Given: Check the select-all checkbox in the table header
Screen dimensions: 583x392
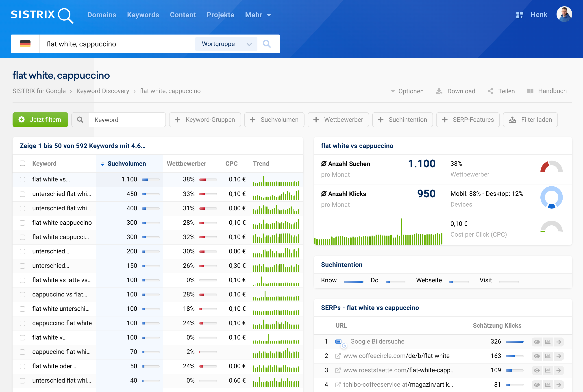Looking at the screenshot, I should pos(22,163).
